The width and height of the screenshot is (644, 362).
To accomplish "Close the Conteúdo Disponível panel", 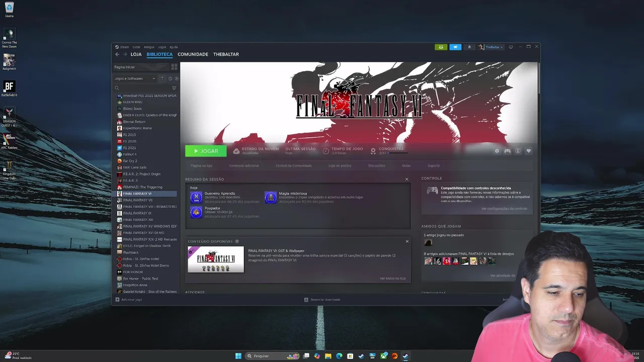I will click(x=407, y=241).
